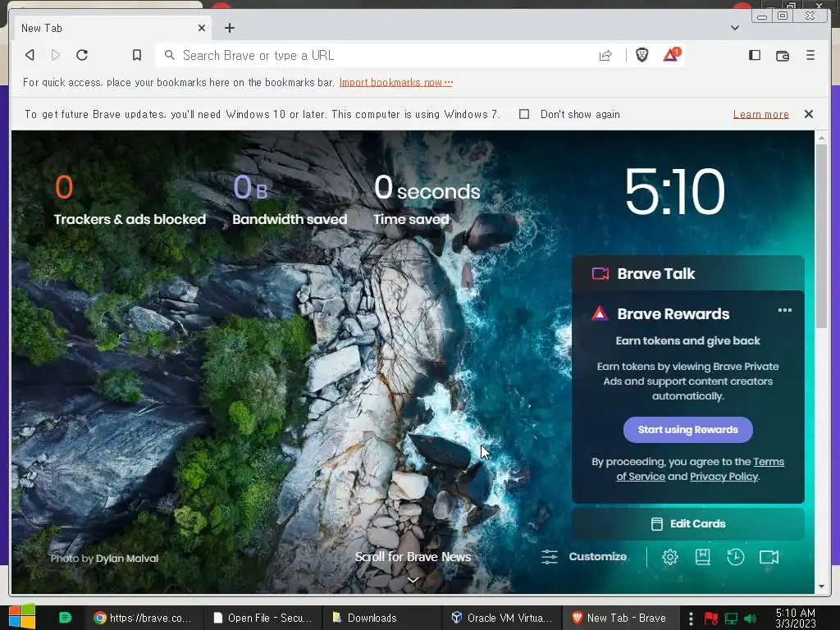The image size is (840, 630).
Task: Click the Scroll for Brave News chevron
Action: (413, 580)
